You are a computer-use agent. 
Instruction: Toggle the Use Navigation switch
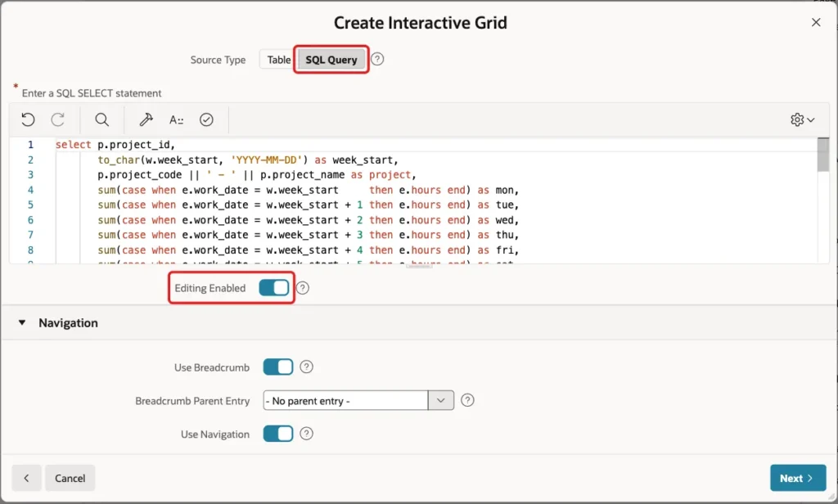point(278,434)
